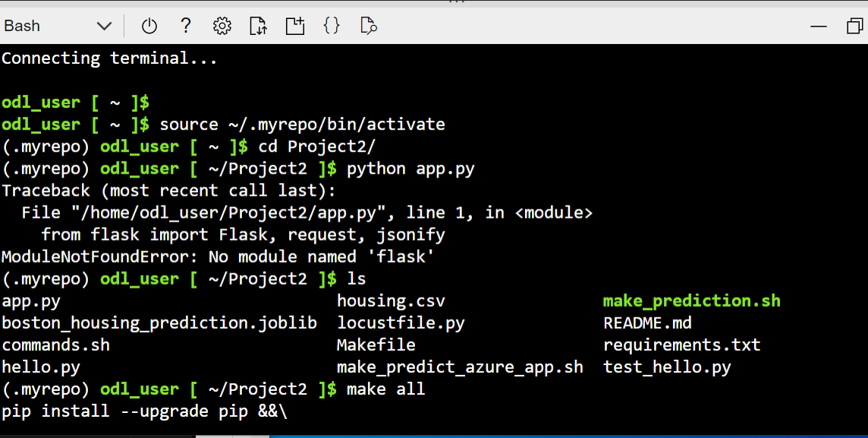The width and height of the screenshot is (868, 438).
Task: Open the Cloud Shell settings gear
Action: (x=222, y=25)
